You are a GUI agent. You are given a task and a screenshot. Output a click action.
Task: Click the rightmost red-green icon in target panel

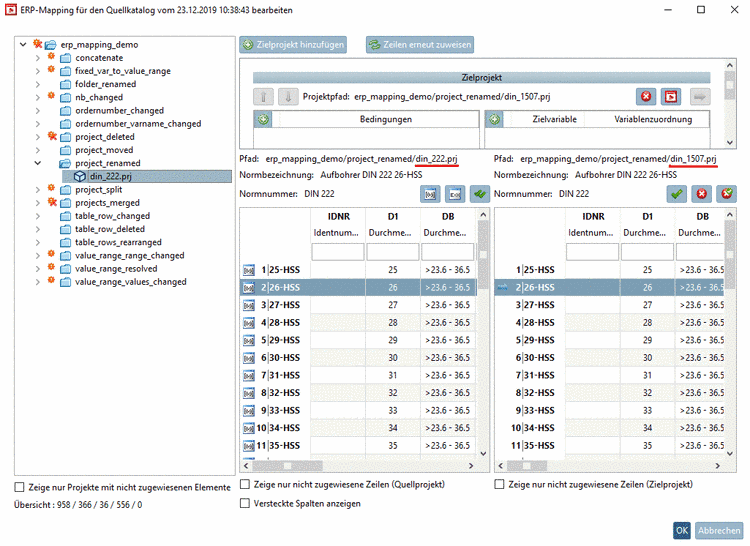point(727,194)
